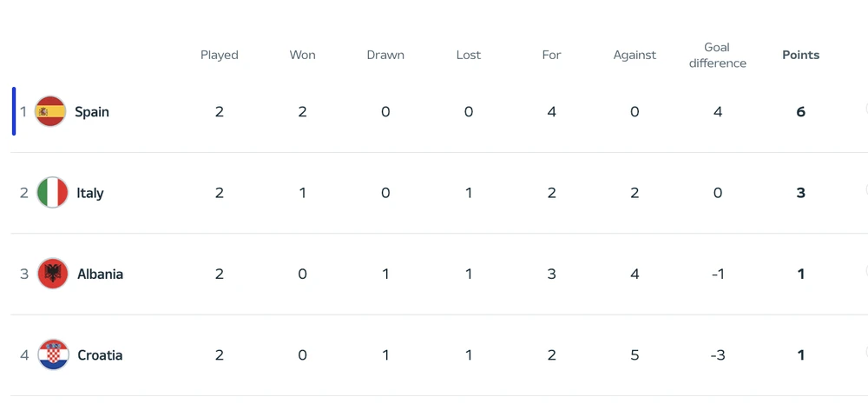868x417 pixels.
Task: Open the Albania team link
Action: pos(100,274)
